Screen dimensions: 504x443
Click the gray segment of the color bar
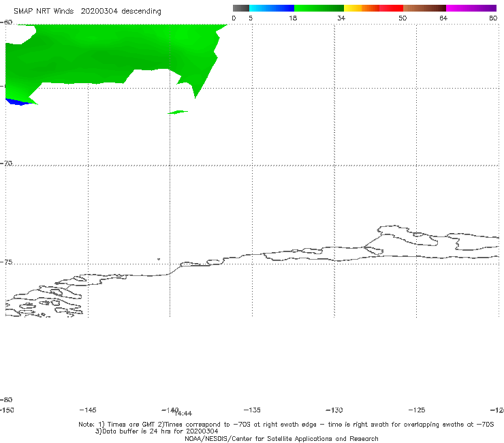point(240,8)
